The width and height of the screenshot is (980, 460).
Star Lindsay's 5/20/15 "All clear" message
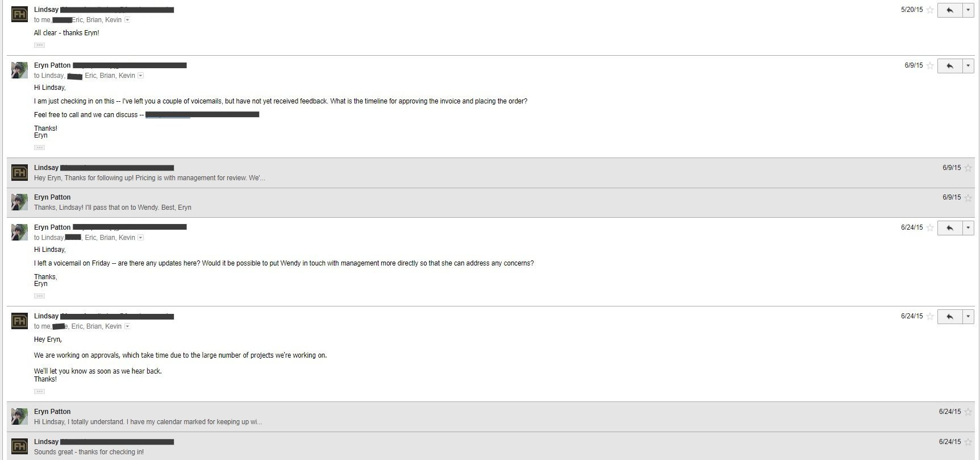click(x=930, y=10)
